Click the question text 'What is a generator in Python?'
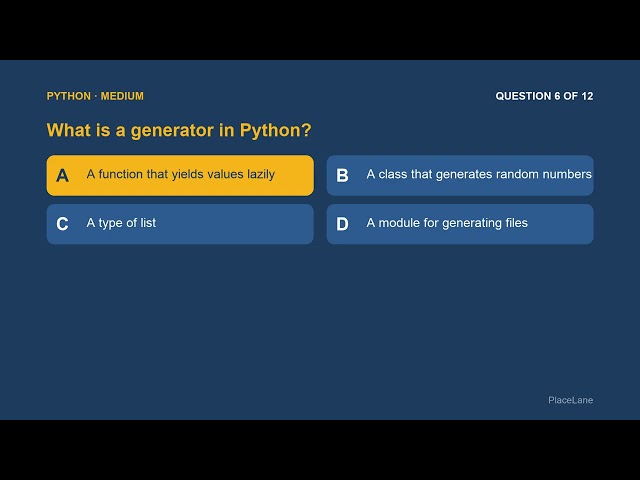 [179, 130]
